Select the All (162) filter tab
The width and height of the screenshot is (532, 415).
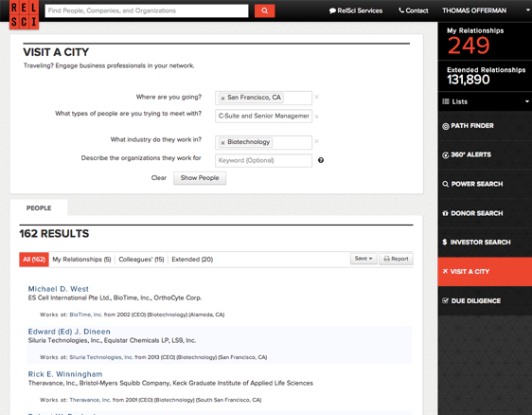pyautogui.click(x=34, y=260)
